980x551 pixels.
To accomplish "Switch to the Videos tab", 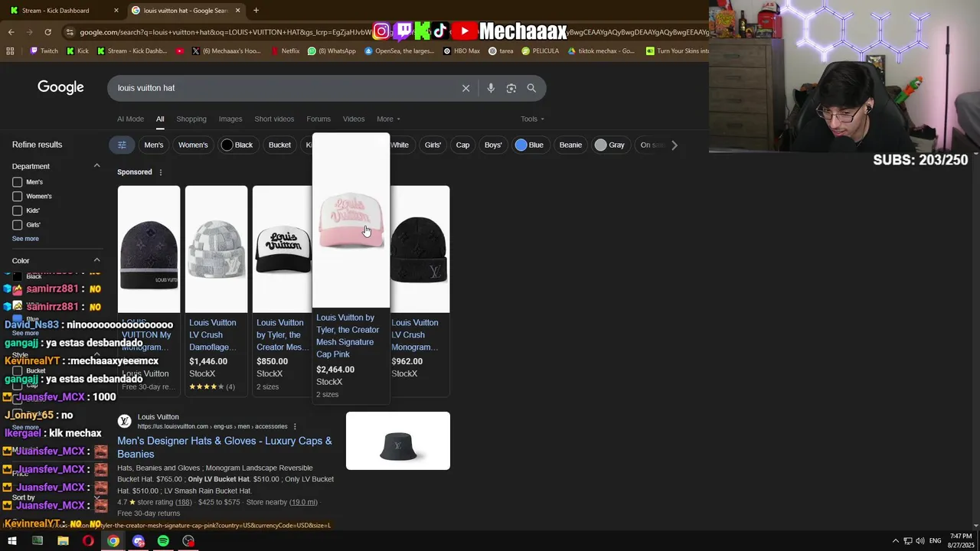I will pyautogui.click(x=354, y=119).
